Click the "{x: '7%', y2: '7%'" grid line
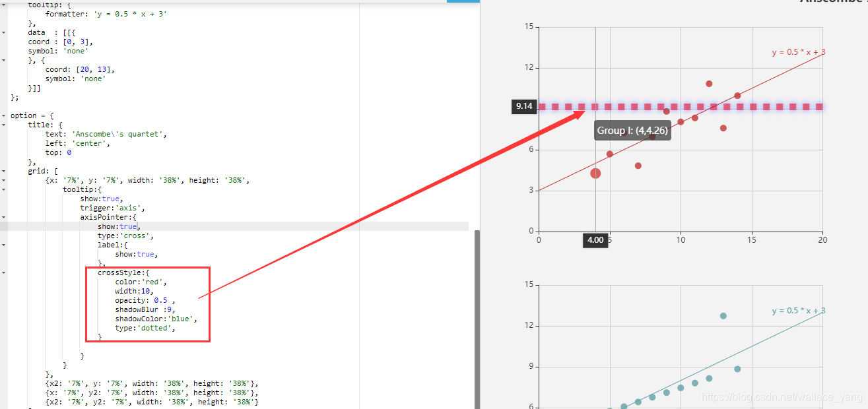The height and width of the screenshot is (409, 868). click(x=152, y=393)
